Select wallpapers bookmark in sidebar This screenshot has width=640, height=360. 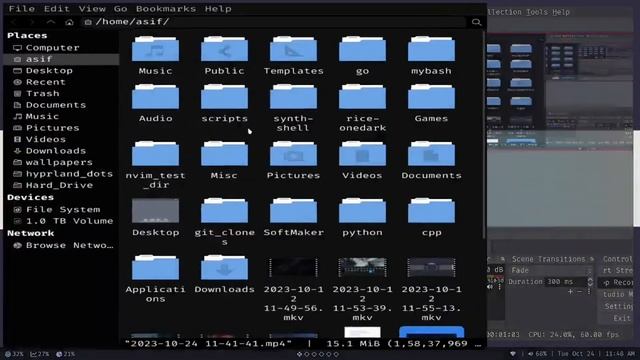point(61,162)
